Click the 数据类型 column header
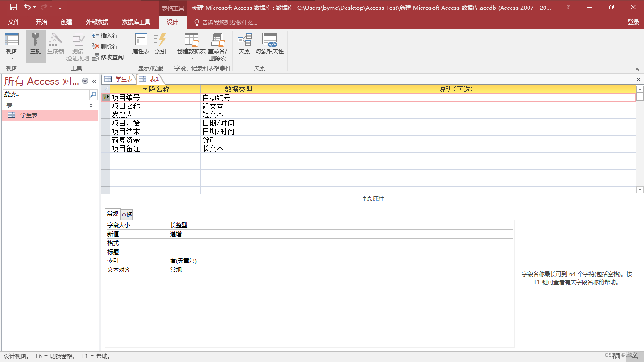This screenshot has height=362, width=644. (x=238, y=89)
